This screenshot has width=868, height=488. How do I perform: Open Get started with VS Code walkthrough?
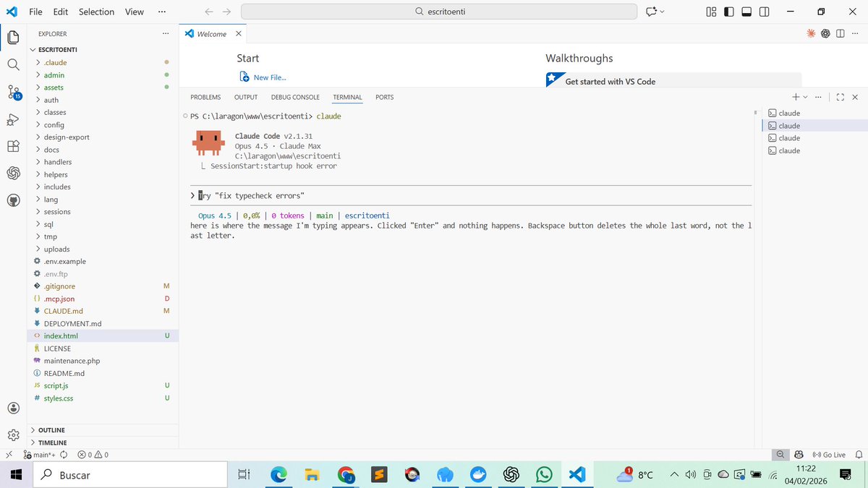pyautogui.click(x=673, y=80)
